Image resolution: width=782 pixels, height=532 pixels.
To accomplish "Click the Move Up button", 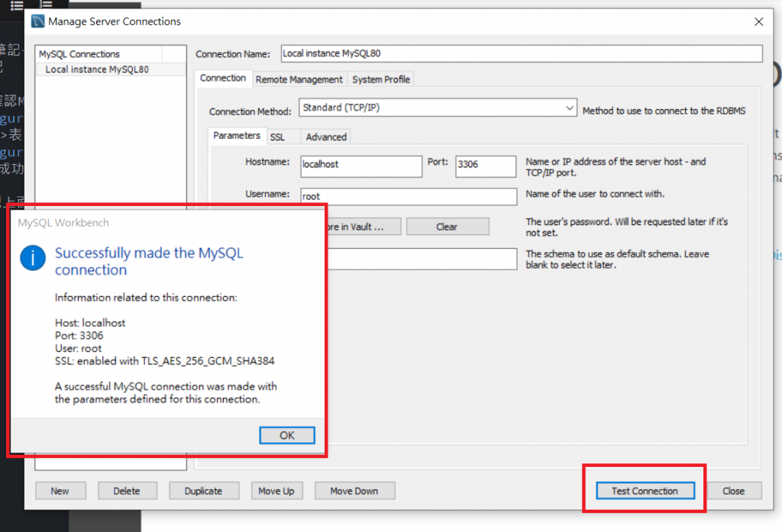I will 276,491.
